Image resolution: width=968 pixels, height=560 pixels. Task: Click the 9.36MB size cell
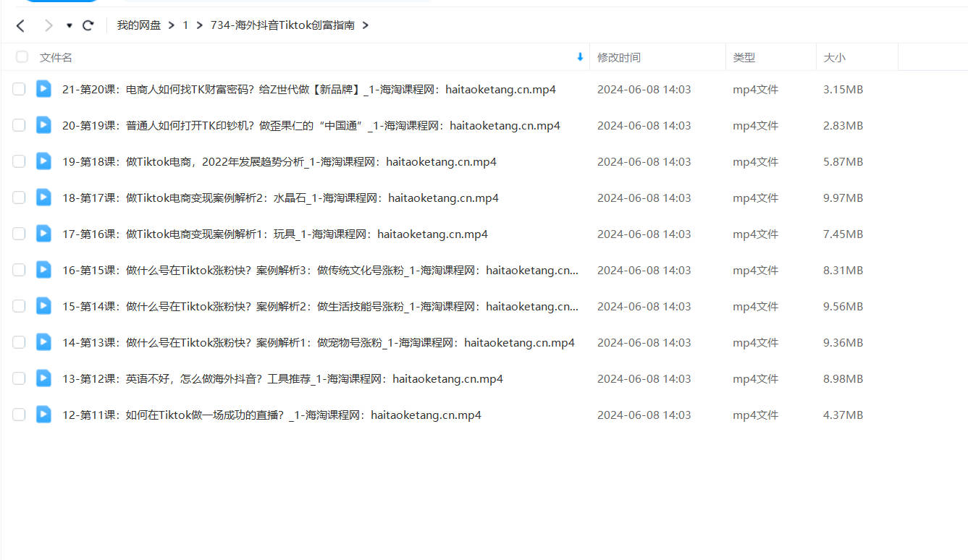tap(843, 343)
